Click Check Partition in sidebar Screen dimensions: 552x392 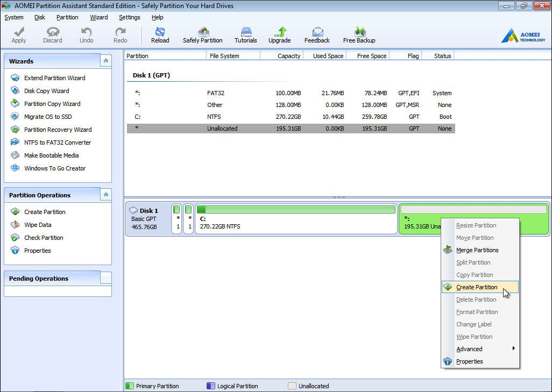[x=44, y=238]
